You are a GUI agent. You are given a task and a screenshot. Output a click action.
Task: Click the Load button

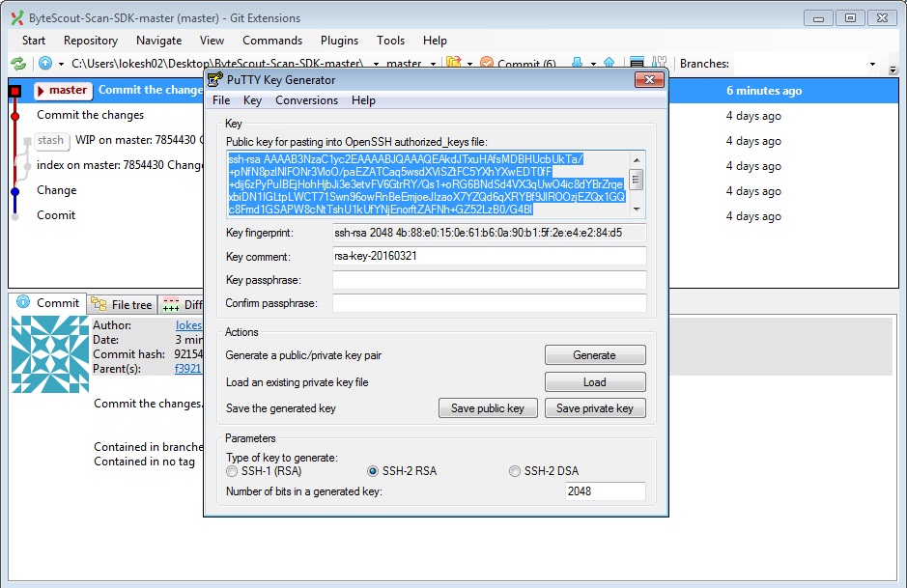595,382
